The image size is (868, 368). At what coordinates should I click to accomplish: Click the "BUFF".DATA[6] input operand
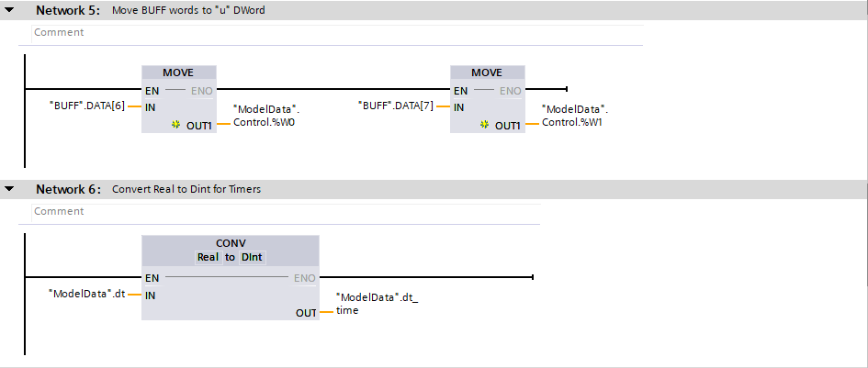[x=86, y=106]
